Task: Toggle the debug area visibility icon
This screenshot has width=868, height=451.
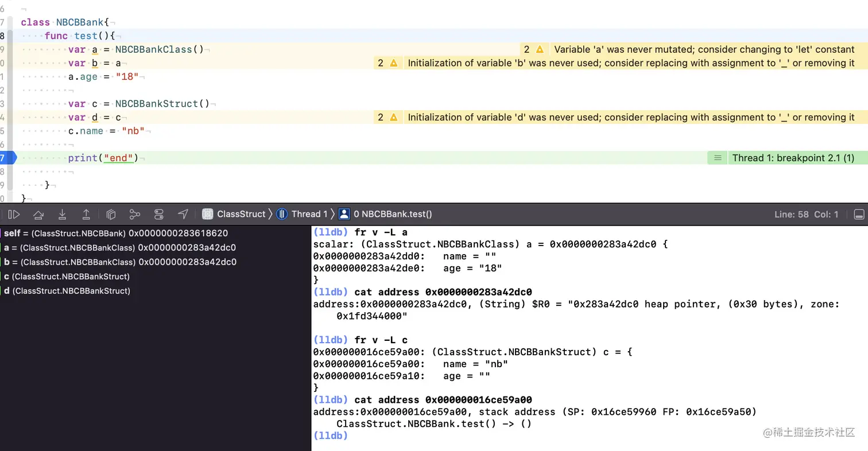Action: [x=859, y=214]
